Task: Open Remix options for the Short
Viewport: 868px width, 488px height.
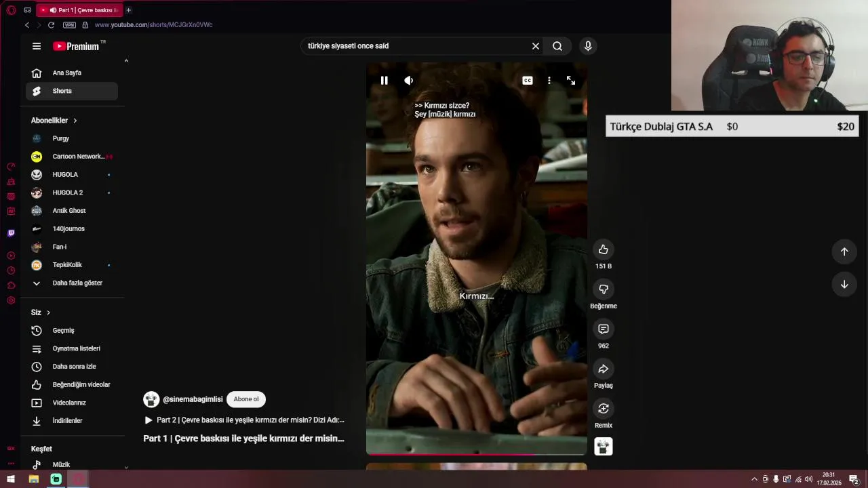Action: click(604, 409)
